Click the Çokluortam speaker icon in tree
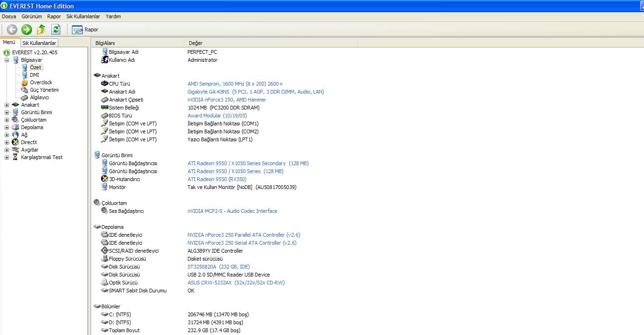This screenshot has width=644, height=335. [x=15, y=120]
